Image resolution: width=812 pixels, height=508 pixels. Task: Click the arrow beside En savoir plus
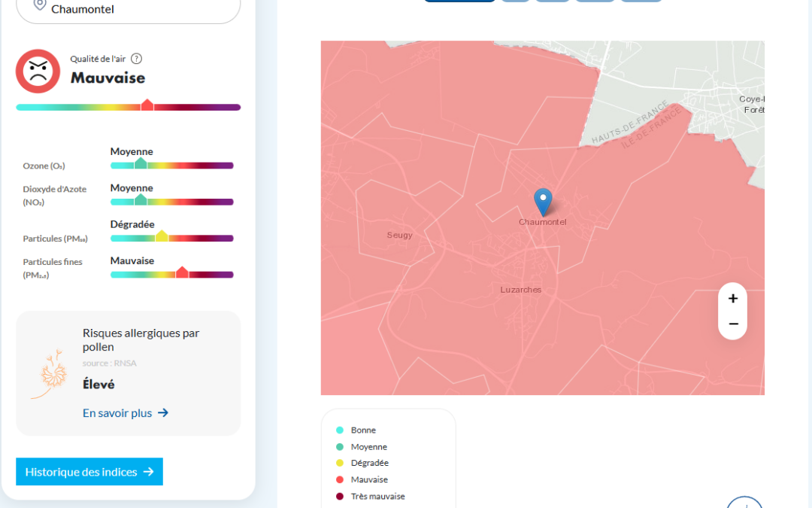click(x=163, y=413)
